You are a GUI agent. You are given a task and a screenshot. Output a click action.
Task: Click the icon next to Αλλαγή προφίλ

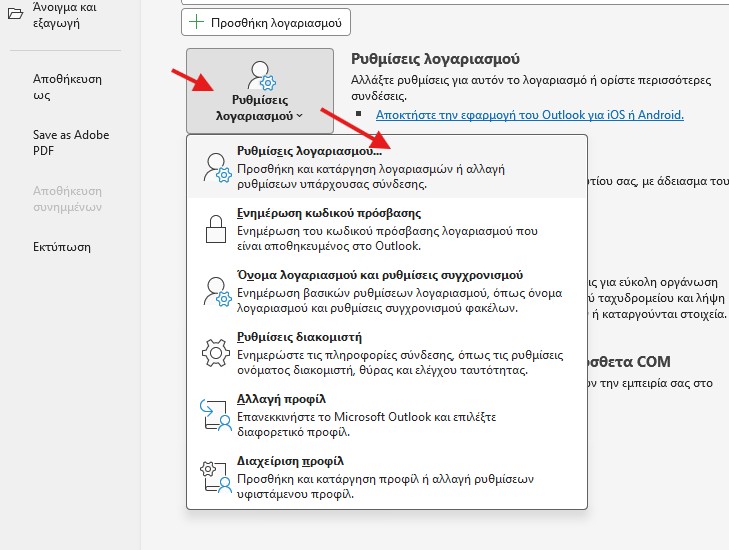(x=216, y=415)
